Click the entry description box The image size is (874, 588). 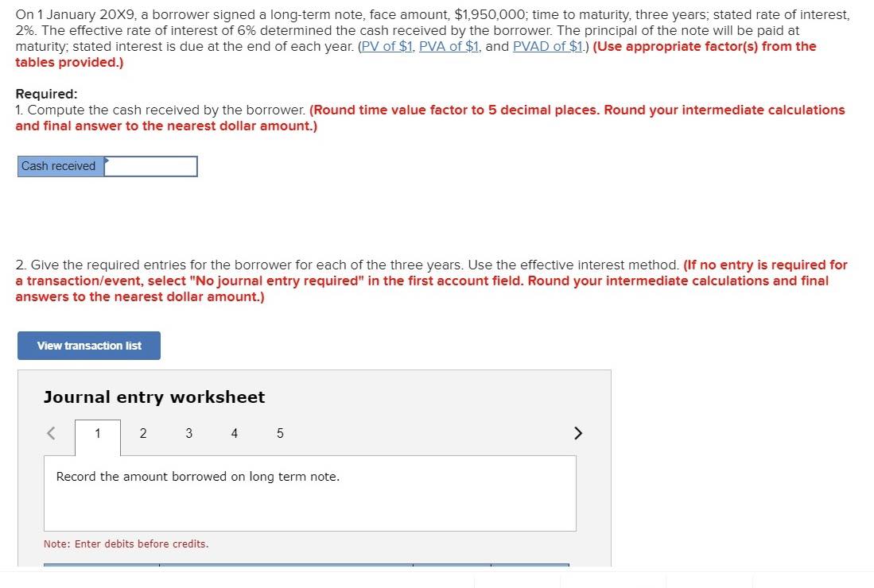pyautogui.click(x=310, y=493)
